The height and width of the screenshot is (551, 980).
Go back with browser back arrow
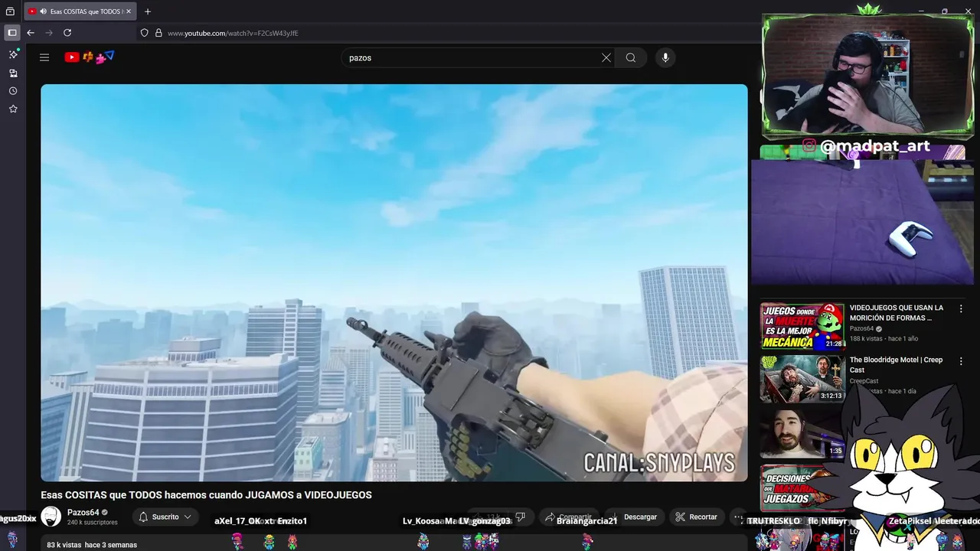pos(31,33)
